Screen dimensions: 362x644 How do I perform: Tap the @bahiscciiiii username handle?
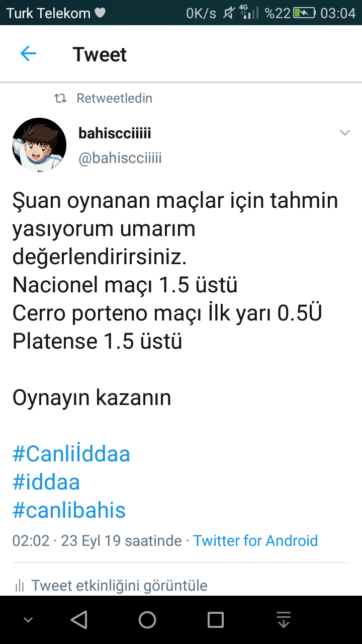(x=120, y=158)
